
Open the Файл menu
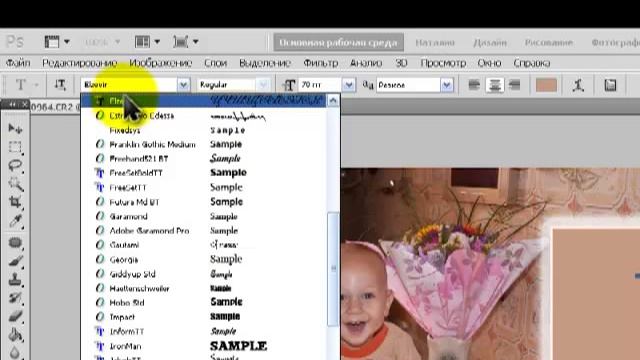(x=18, y=63)
